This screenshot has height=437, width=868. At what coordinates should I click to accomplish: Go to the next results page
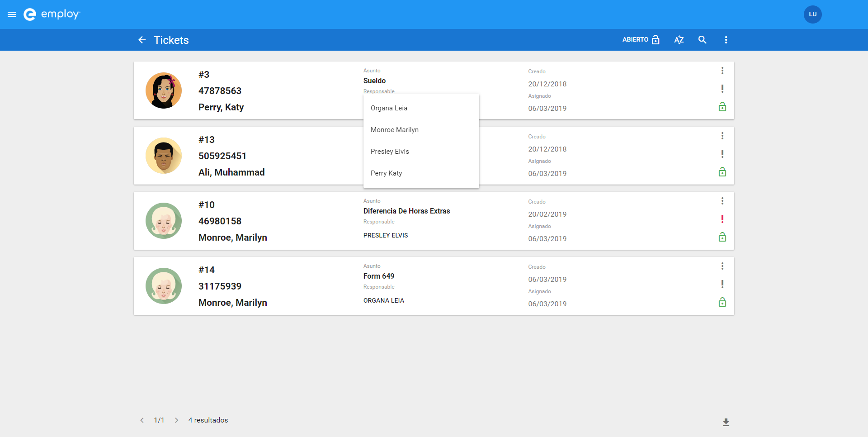(x=176, y=420)
